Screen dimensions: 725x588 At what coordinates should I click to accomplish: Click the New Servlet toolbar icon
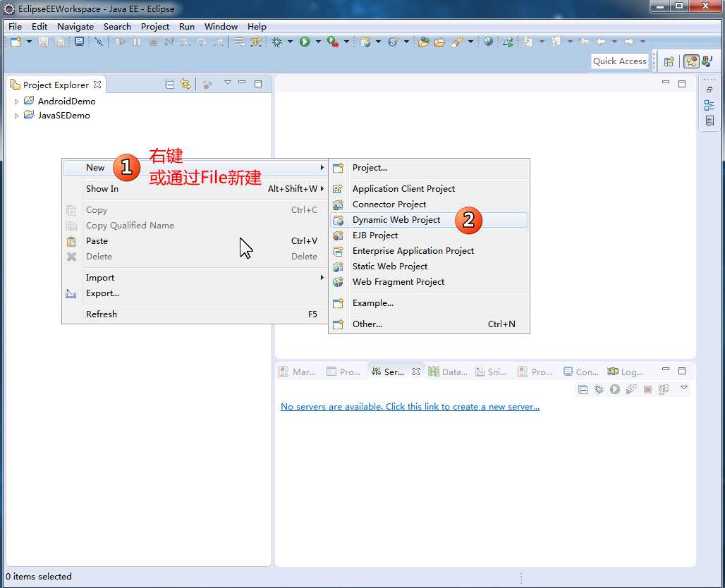[x=393, y=42]
